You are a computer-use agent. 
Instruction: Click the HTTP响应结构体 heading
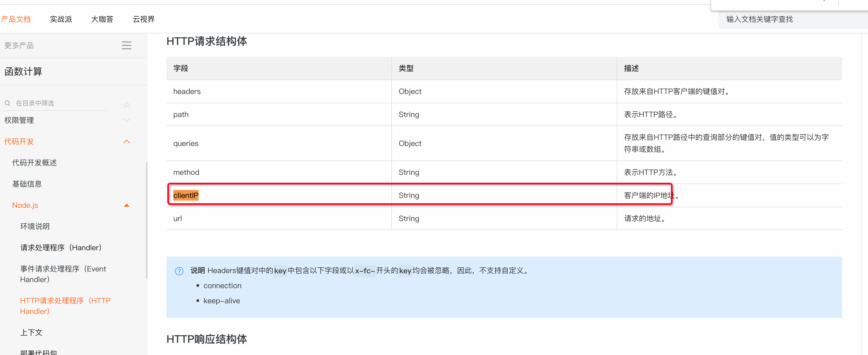(x=207, y=339)
